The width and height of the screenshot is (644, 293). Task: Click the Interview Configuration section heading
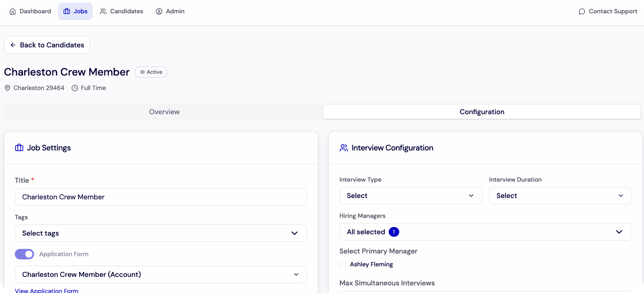(x=392, y=148)
